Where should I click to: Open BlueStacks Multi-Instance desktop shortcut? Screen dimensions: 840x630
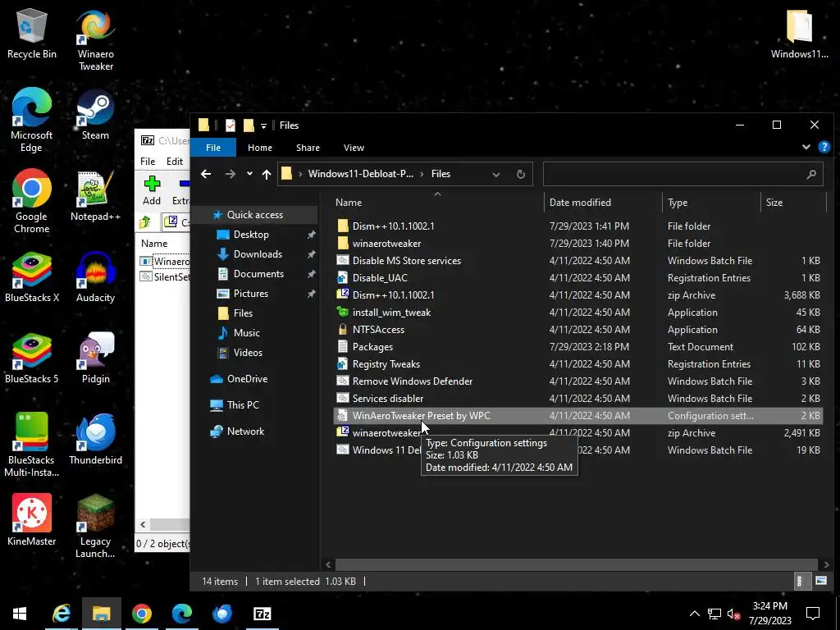click(32, 445)
